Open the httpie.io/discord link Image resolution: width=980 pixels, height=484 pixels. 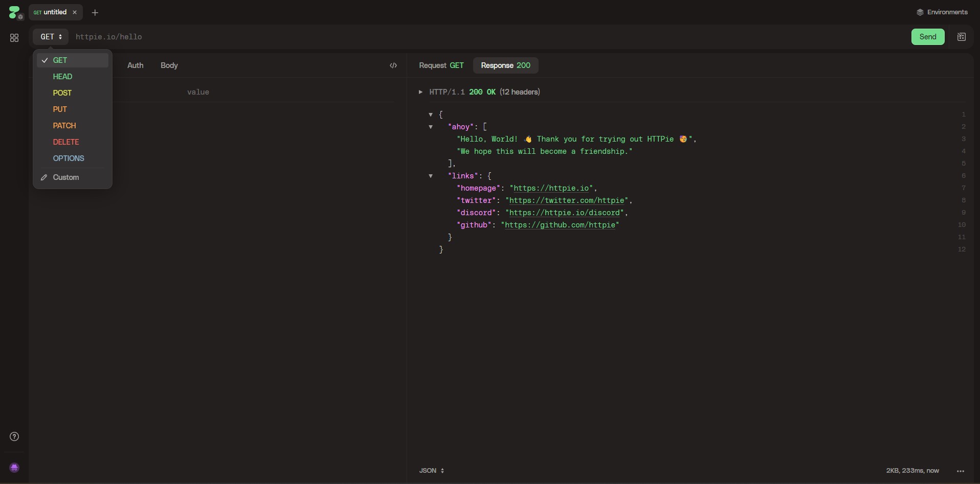point(565,213)
